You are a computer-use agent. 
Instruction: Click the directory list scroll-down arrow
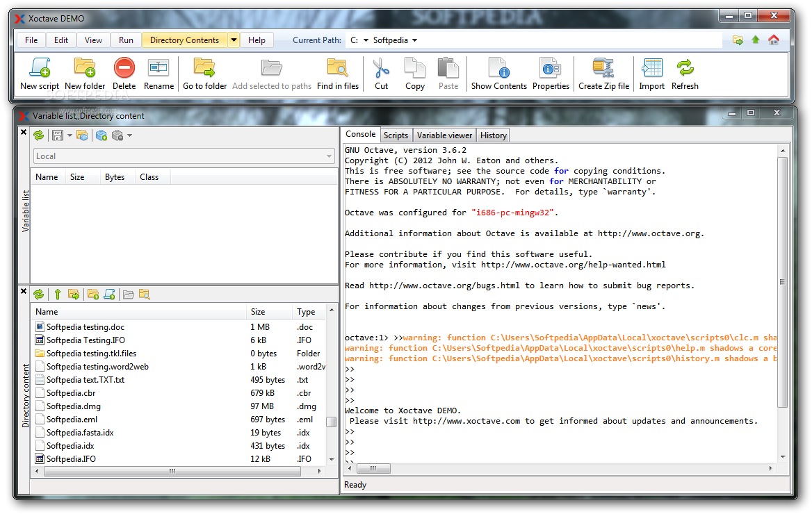point(332,459)
